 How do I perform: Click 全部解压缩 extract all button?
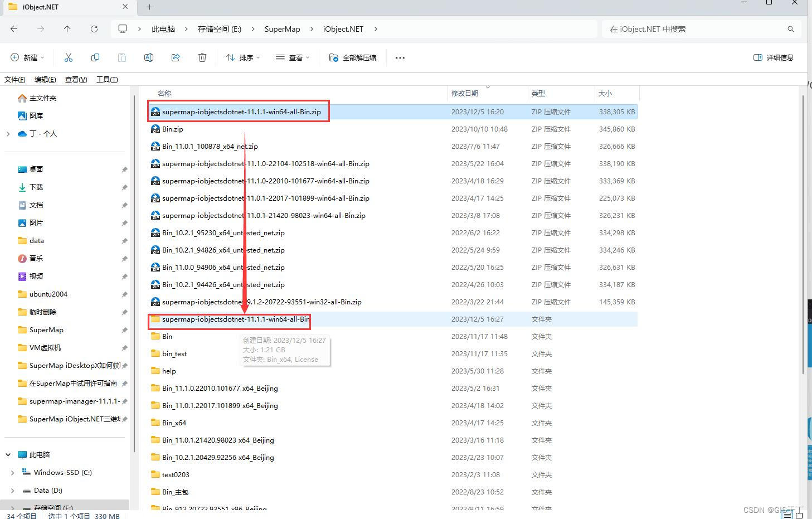click(x=353, y=57)
